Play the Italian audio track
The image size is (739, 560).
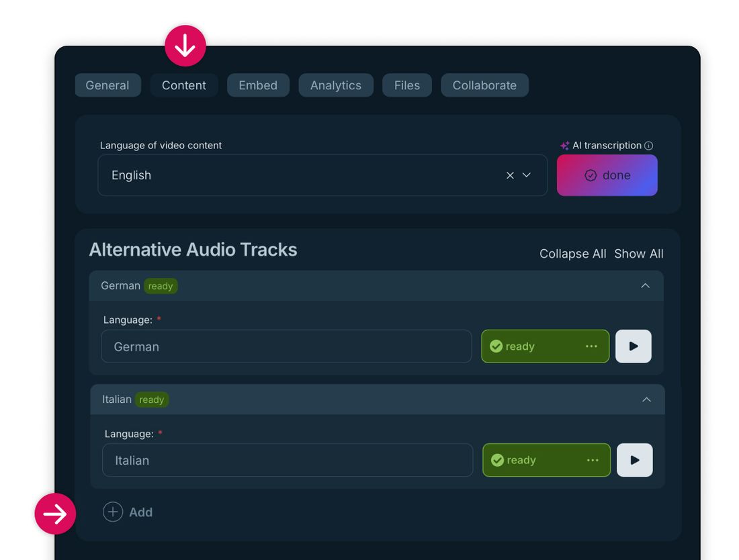tap(635, 460)
